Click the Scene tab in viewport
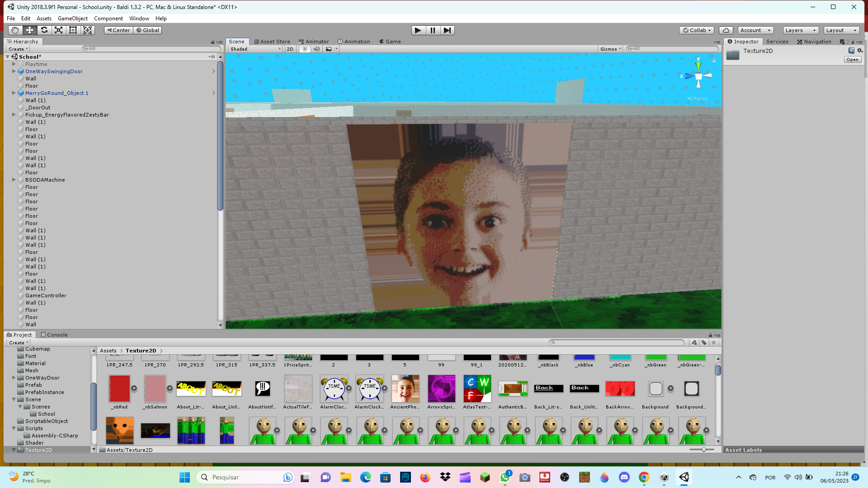The width and height of the screenshot is (868, 488). coord(237,41)
